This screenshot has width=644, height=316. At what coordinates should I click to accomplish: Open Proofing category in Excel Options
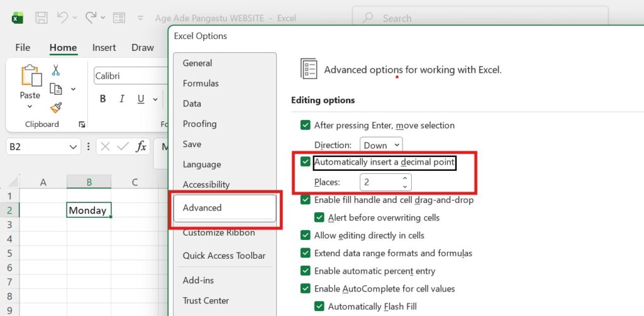pos(199,124)
